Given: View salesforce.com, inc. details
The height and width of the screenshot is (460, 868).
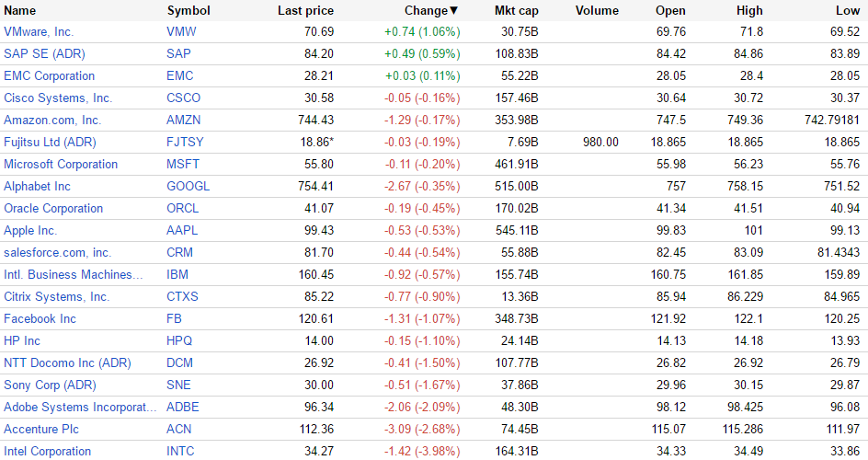Looking at the screenshot, I should (57, 253).
